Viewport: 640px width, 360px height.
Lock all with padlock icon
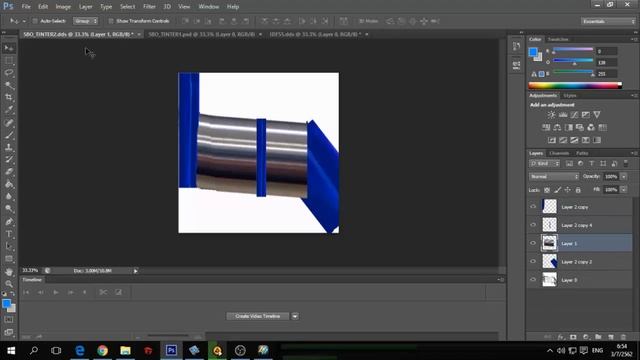[x=578, y=190]
